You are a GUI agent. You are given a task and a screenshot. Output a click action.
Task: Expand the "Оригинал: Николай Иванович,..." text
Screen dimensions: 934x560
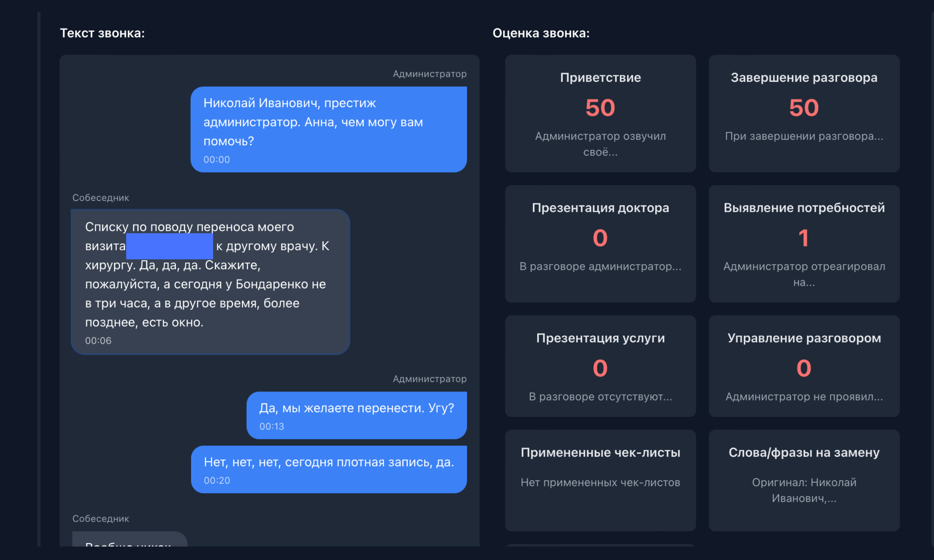[x=804, y=490]
